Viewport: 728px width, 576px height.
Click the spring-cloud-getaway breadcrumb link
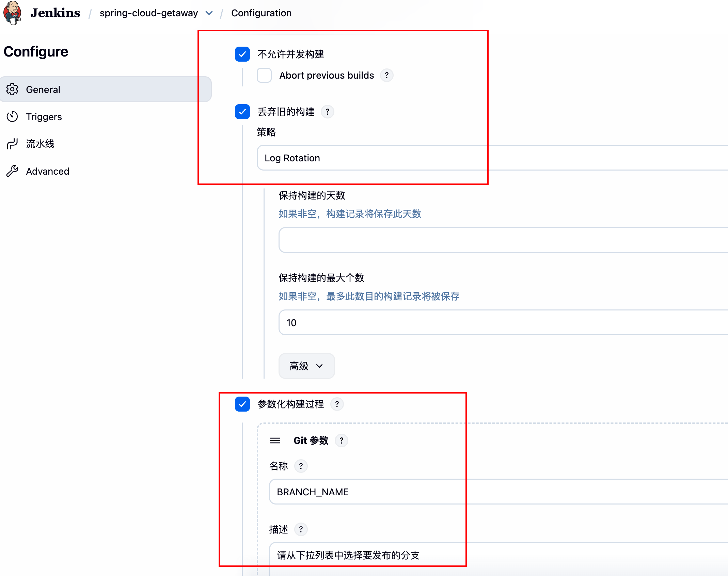pyautogui.click(x=148, y=13)
